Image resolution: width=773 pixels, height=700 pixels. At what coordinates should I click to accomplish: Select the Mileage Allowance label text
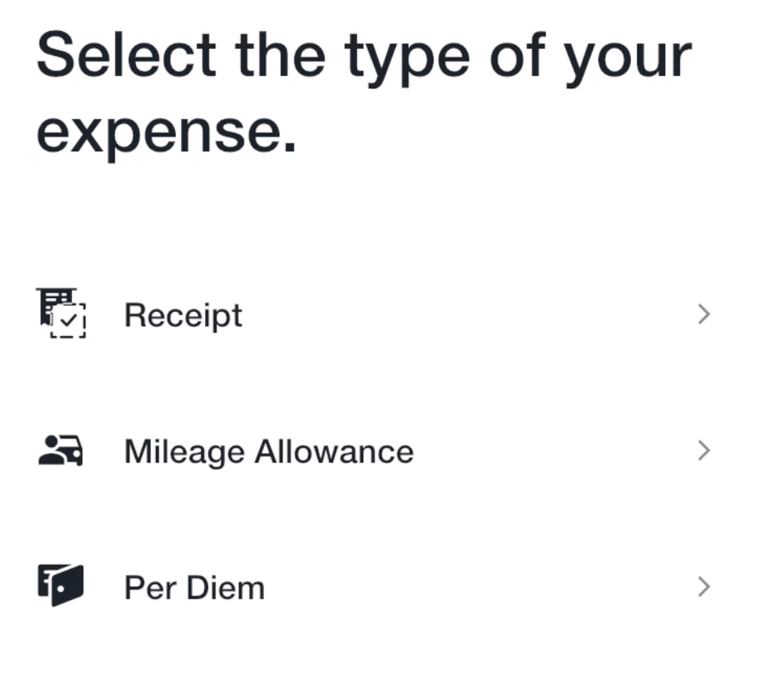(269, 452)
